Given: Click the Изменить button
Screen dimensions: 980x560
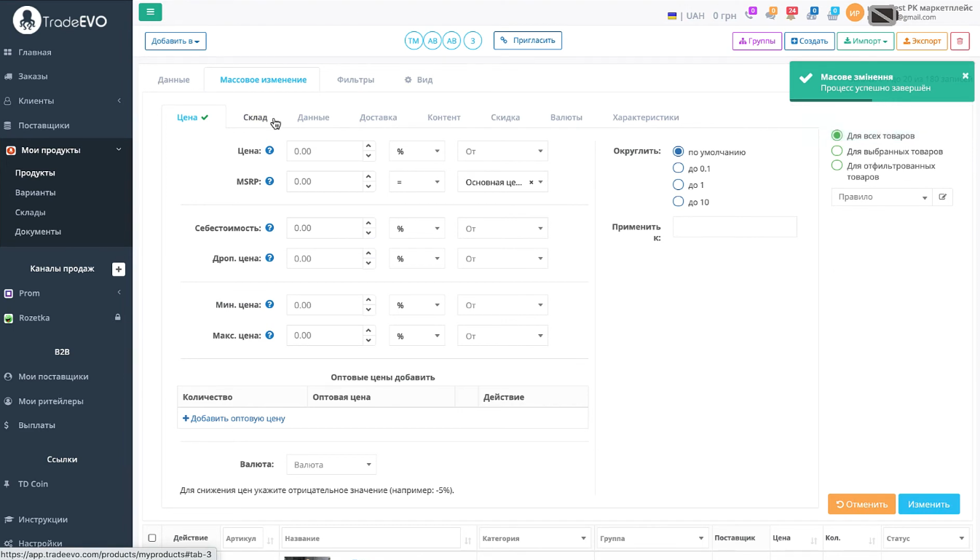Looking at the screenshot, I should tap(929, 504).
